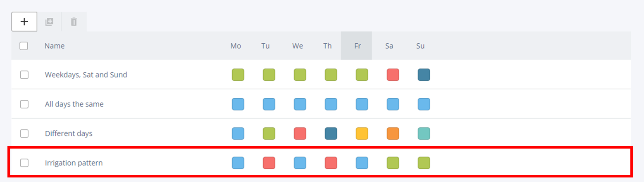Open the Weekdays, Sat and Sund pattern
The height and width of the screenshot is (182, 644).
point(86,75)
